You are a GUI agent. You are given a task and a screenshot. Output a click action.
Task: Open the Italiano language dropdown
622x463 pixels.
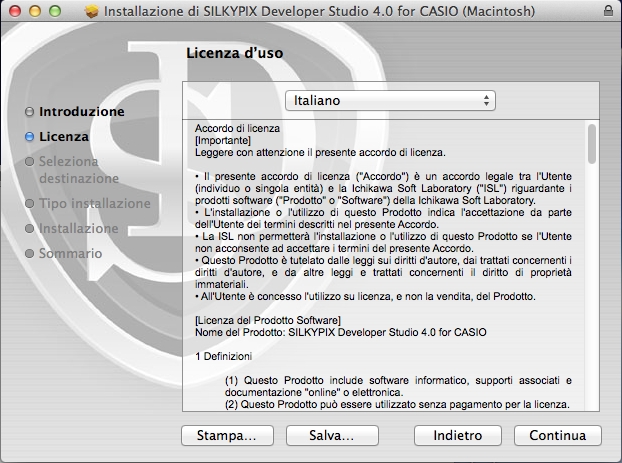point(390,100)
